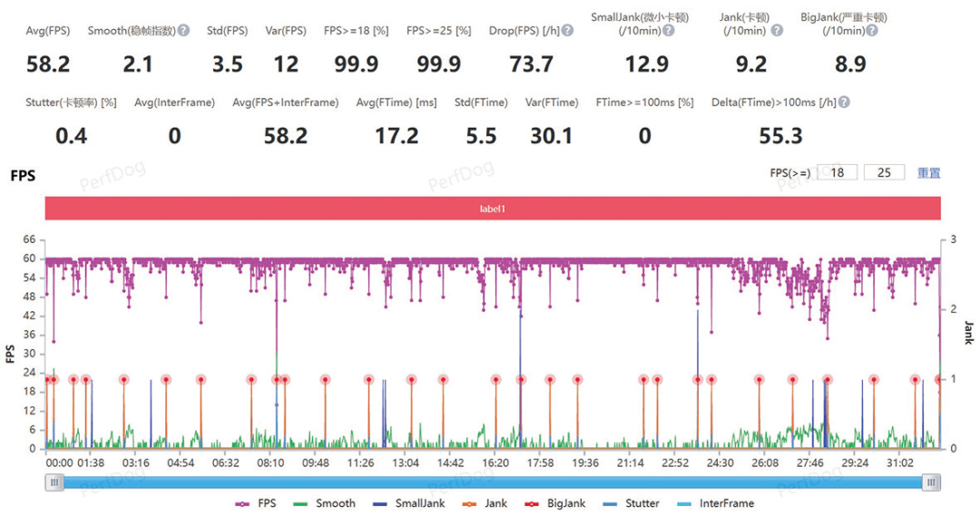Click the 重置 reset link
This screenshot has width=980, height=516.
pyautogui.click(x=928, y=172)
